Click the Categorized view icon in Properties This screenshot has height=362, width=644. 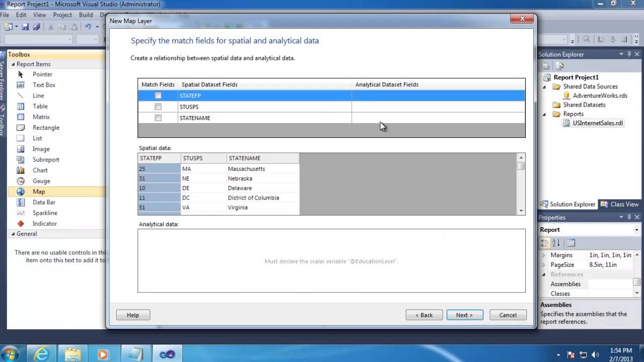coord(545,243)
